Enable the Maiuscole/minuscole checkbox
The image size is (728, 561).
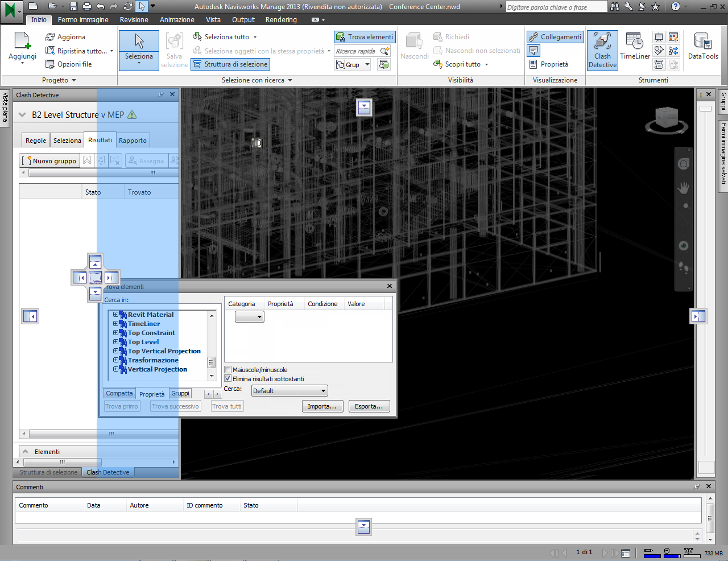(x=228, y=370)
